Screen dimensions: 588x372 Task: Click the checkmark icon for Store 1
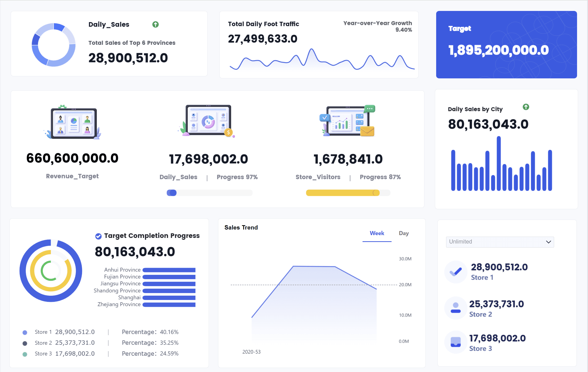(456, 272)
